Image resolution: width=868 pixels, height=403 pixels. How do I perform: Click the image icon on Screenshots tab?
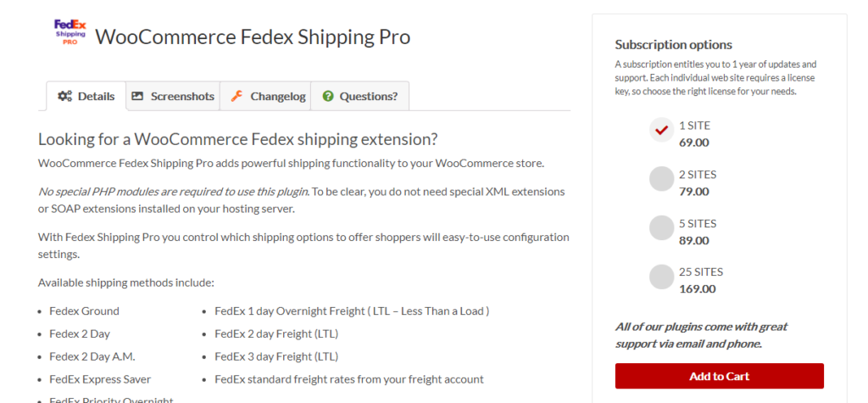(137, 96)
